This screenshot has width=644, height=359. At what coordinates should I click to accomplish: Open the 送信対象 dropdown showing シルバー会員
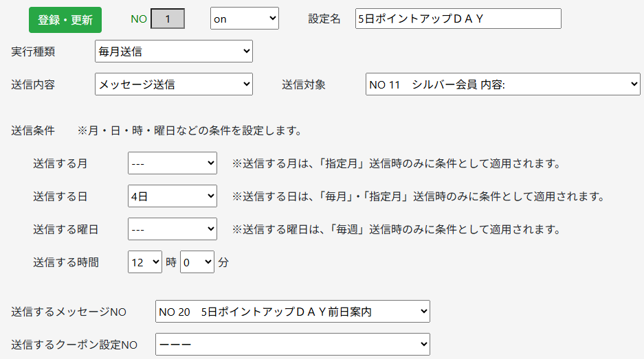point(502,84)
